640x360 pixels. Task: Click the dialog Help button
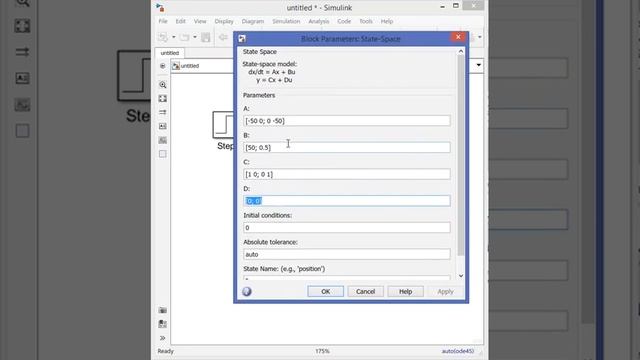[405, 291]
